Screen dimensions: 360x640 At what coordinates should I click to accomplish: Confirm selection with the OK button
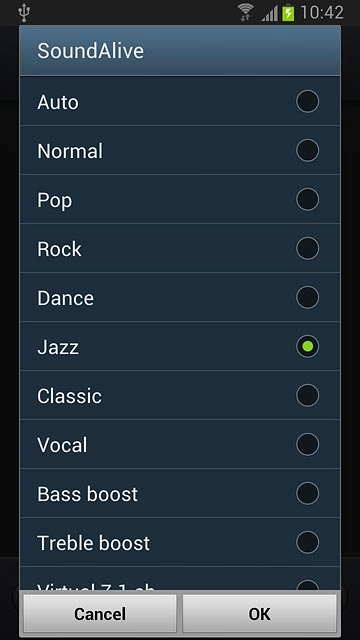[x=260, y=613]
